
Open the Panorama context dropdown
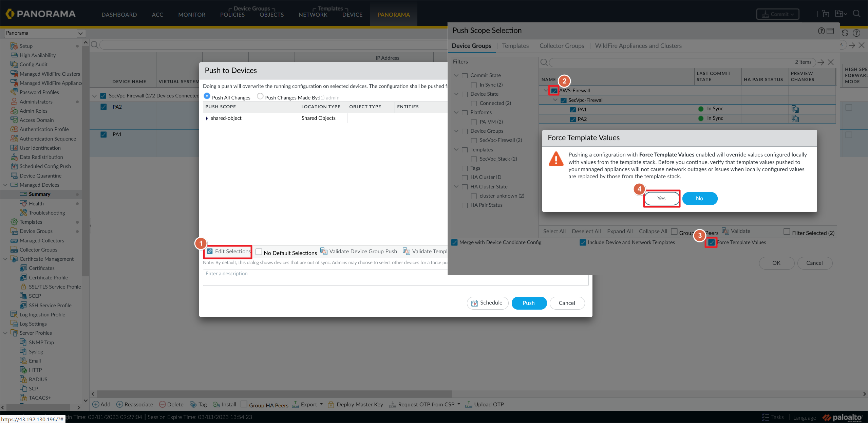click(x=44, y=33)
